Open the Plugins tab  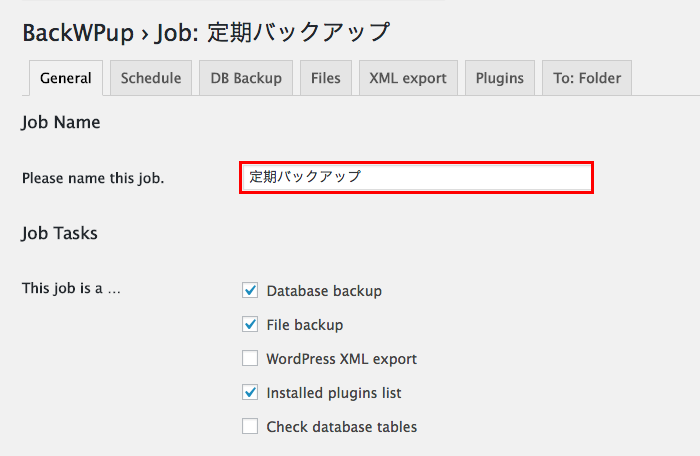500,78
